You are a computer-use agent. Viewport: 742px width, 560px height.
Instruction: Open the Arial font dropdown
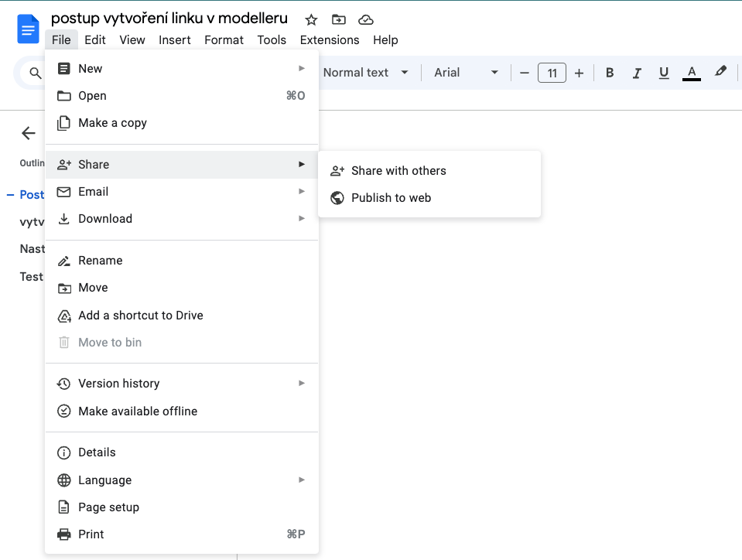[x=466, y=73]
